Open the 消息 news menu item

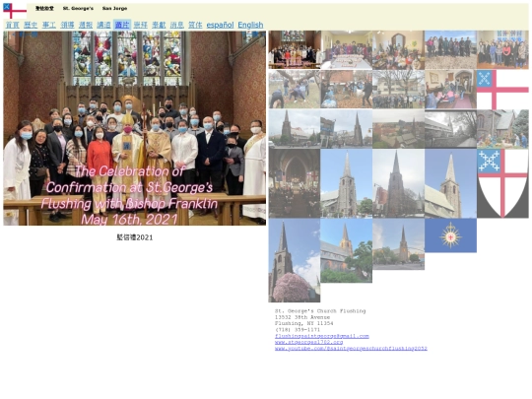point(176,25)
